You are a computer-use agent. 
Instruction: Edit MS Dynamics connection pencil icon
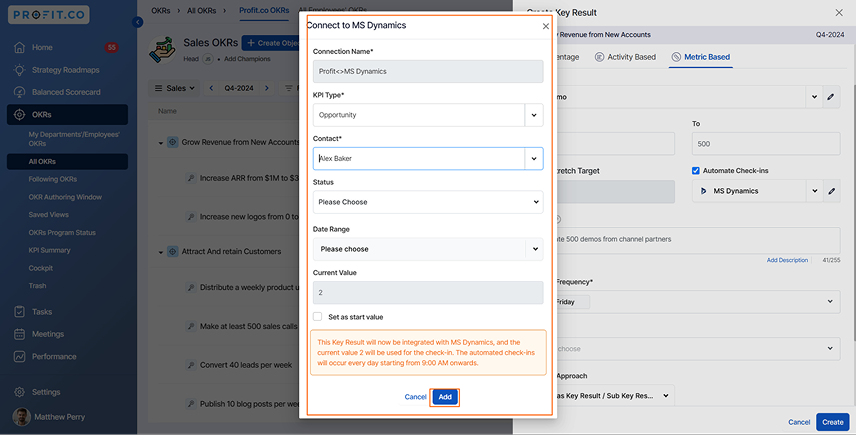[831, 191]
